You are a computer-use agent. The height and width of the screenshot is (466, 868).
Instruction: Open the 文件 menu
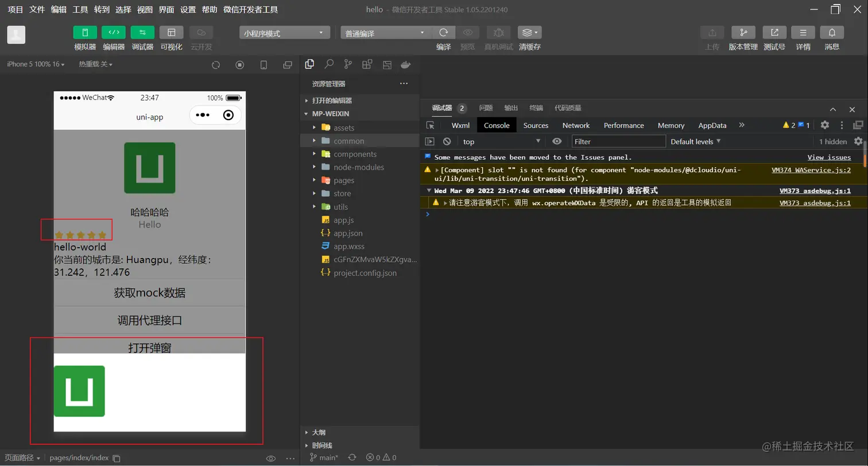tap(37, 9)
